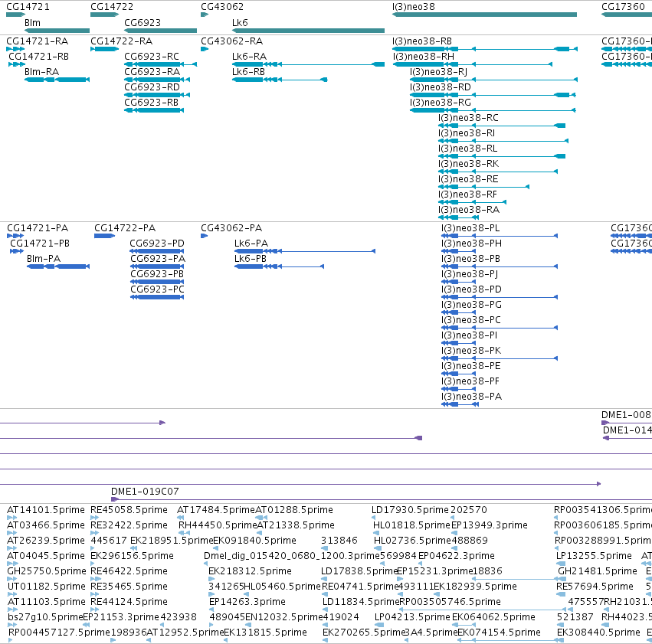
Task: Open transcript l(3)neo38-RF
Action: [x=467, y=195]
